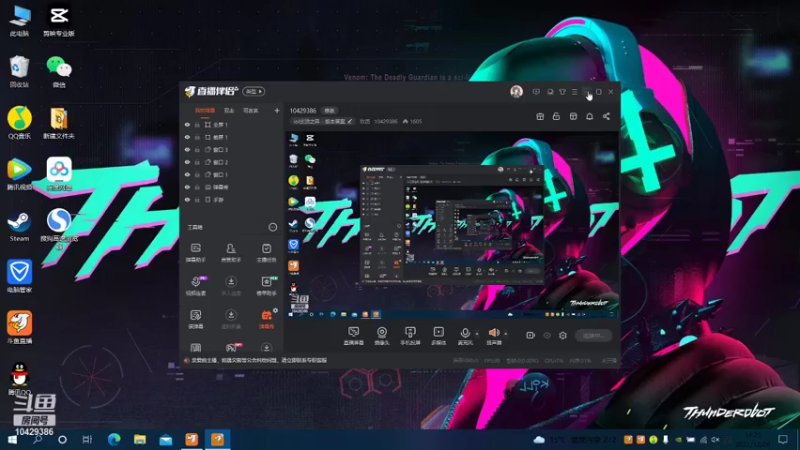The width and height of the screenshot is (800, 450).
Task: Click the start-streaming pill button
Action: [593, 335]
